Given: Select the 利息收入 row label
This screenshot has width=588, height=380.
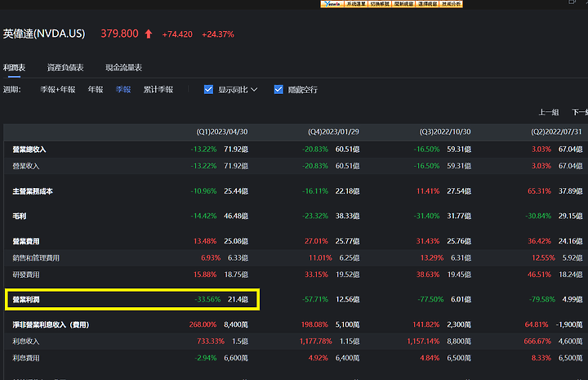Looking at the screenshot, I should 26,342.
